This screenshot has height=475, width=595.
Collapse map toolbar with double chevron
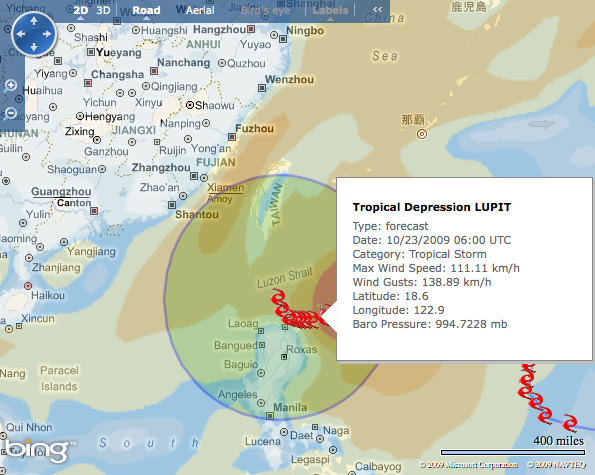click(377, 9)
